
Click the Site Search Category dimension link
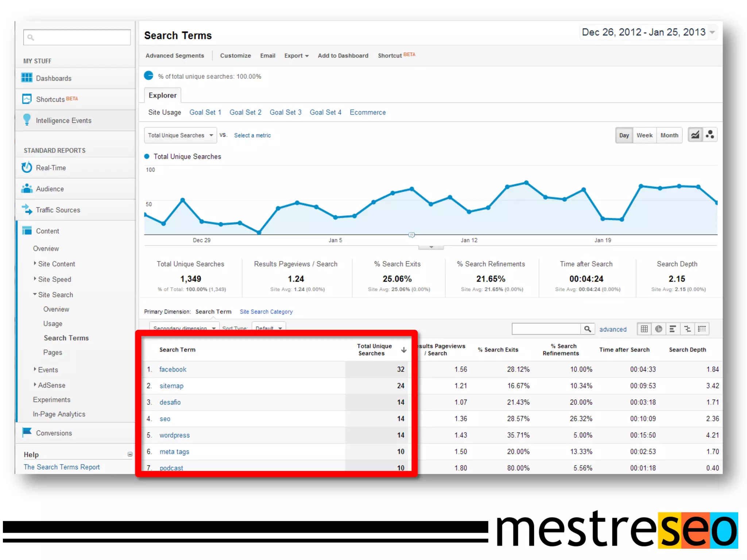[x=266, y=312]
